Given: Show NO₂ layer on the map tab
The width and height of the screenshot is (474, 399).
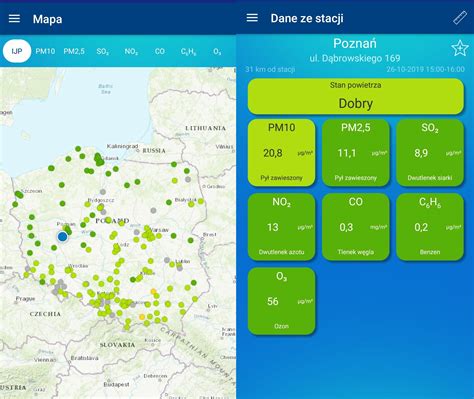Looking at the screenshot, I should pos(131,52).
